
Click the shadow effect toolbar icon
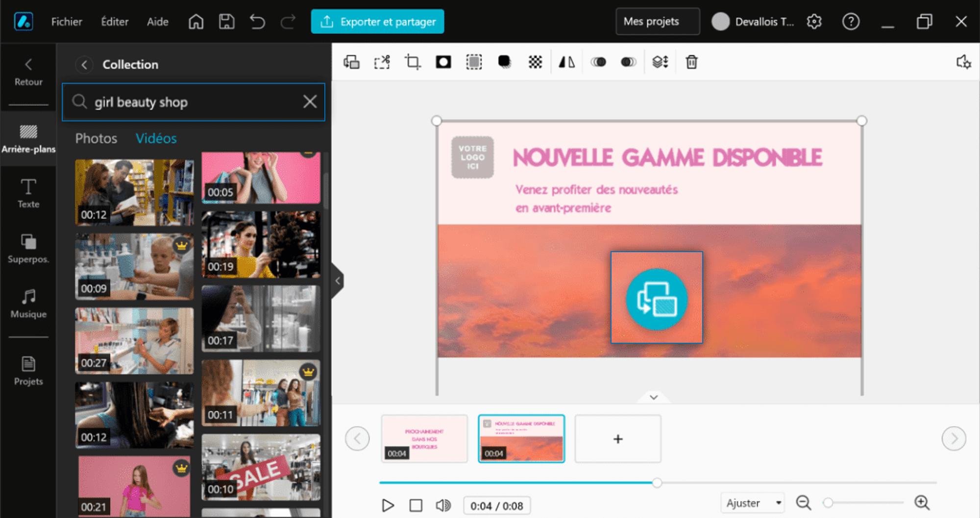click(504, 62)
